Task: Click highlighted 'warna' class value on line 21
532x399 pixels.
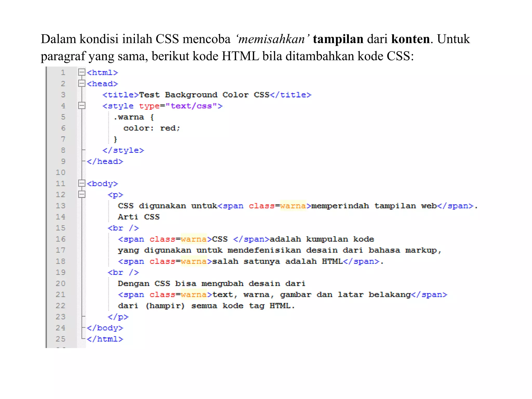Action: 194,295
